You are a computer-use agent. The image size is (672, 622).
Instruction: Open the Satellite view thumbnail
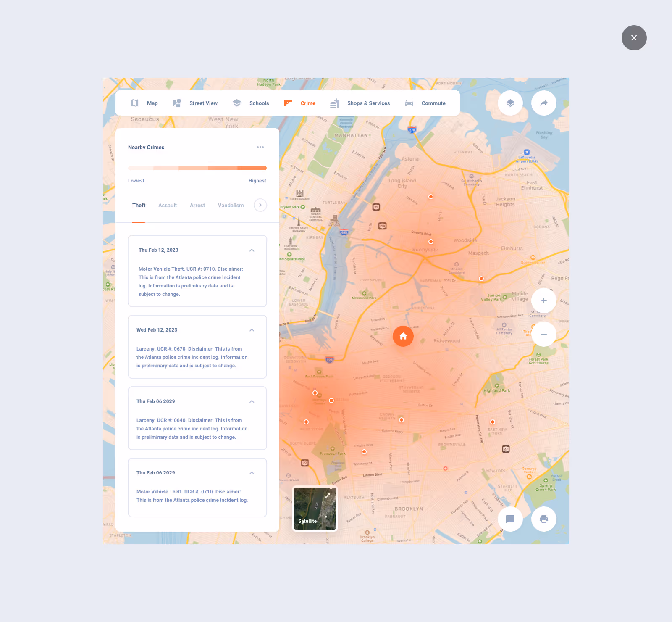click(315, 509)
